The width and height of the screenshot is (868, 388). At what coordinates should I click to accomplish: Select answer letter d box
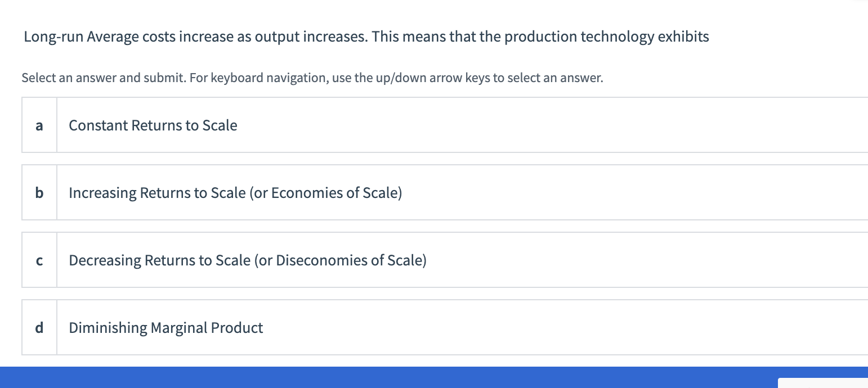coord(39,328)
